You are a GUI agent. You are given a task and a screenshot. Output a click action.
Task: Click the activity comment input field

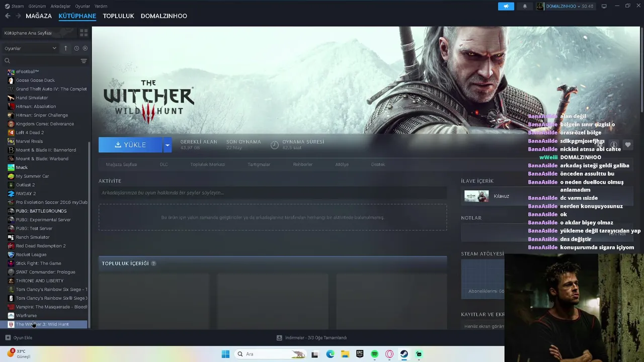point(273,193)
